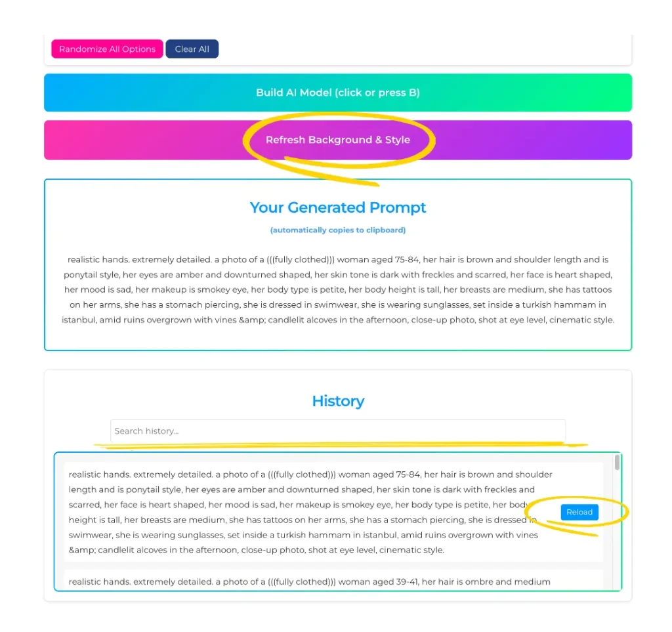This screenshot has width=672, height=632.
Task: Click the final 'cinematic style' line of the generated prompt
Action: 338,320
